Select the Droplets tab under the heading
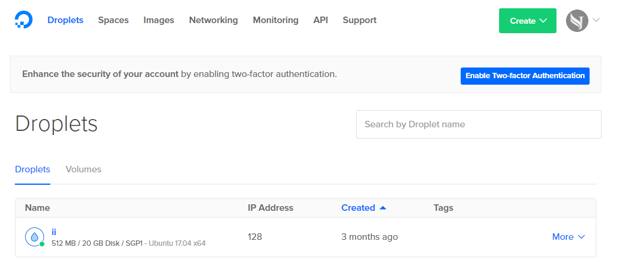The image size is (644, 273). point(33,169)
